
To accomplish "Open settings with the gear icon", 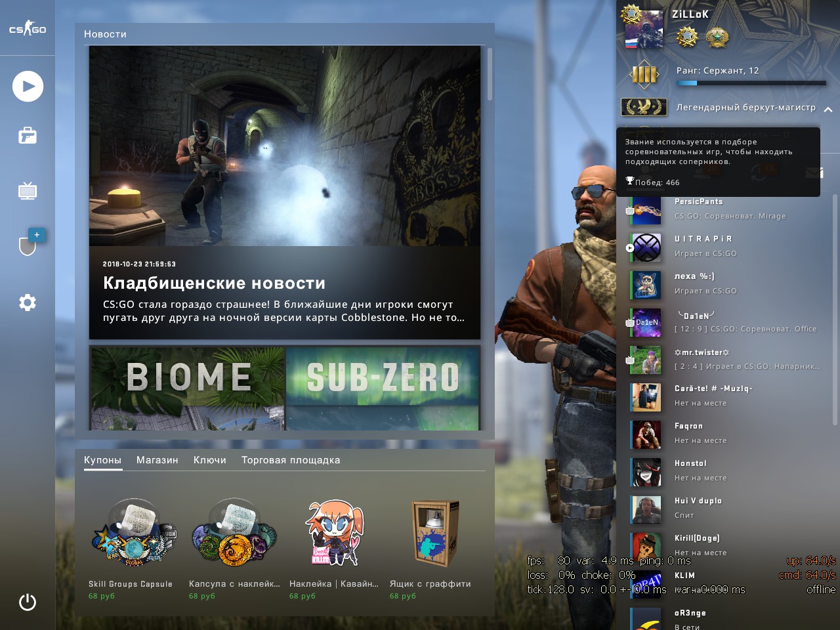I will pyautogui.click(x=28, y=303).
